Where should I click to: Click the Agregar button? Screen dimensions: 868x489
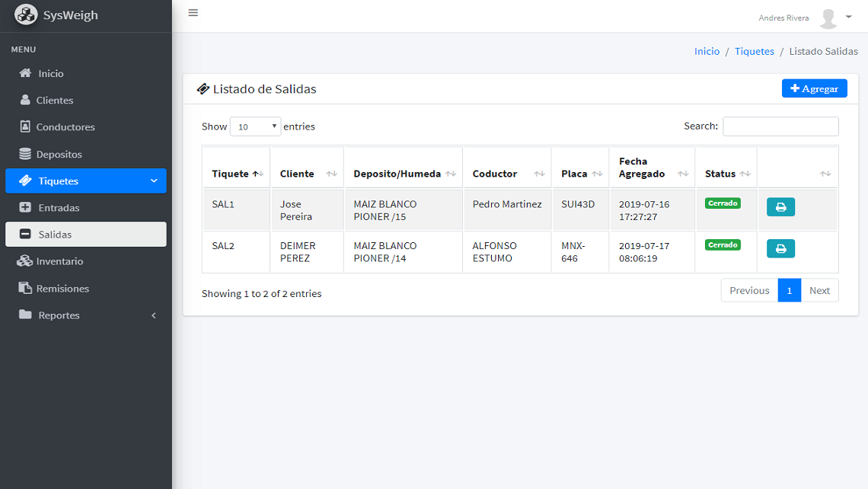814,88
